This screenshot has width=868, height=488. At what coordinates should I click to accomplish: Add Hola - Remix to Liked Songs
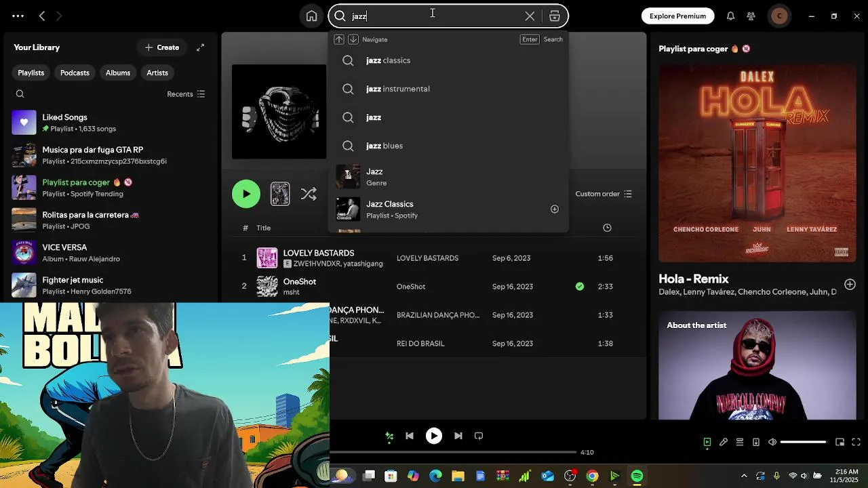tap(850, 284)
